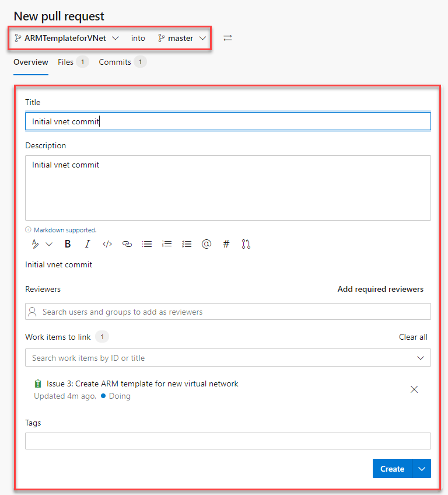Toggle bold formatting in description toolbar
Viewport: 448px width, 495px height.
tap(68, 244)
